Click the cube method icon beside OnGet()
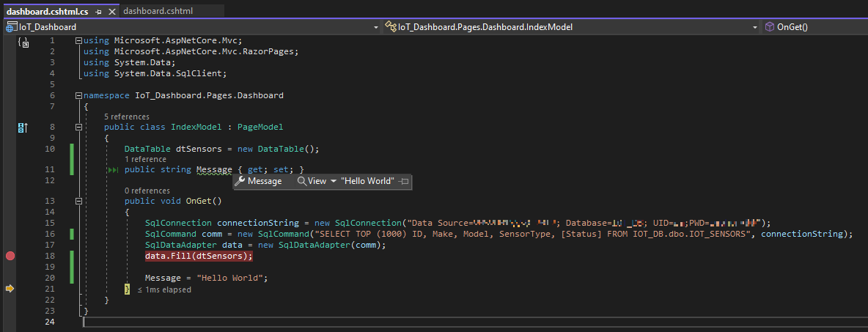 (770, 26)
